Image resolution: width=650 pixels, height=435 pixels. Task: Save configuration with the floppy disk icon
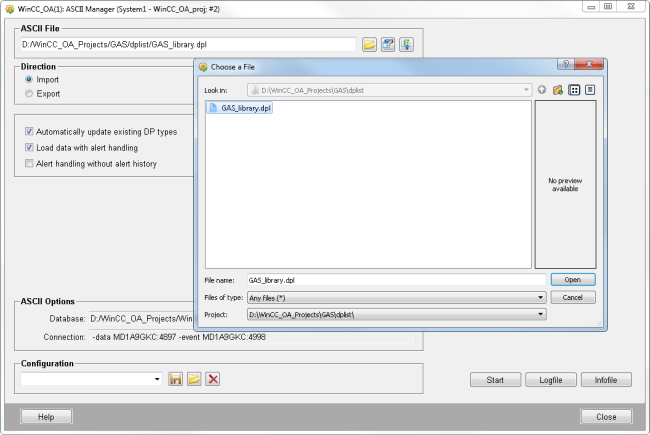[175, 379]
